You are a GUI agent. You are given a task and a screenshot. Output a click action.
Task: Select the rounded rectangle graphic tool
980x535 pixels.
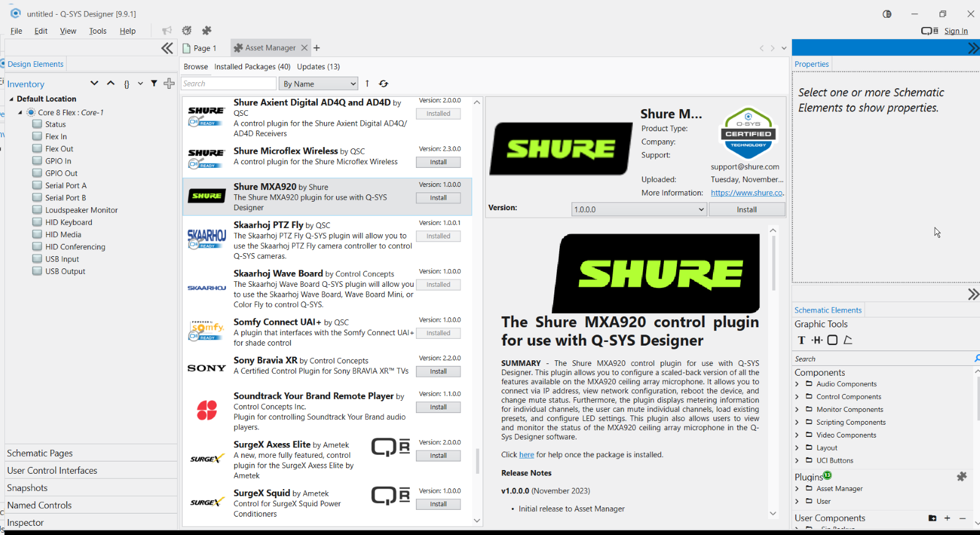point(832,340)
